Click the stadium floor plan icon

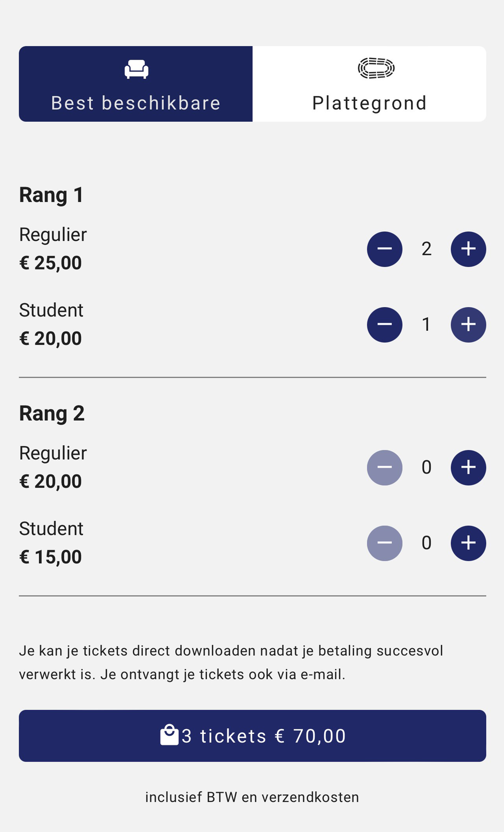click(x=376, y=68)
